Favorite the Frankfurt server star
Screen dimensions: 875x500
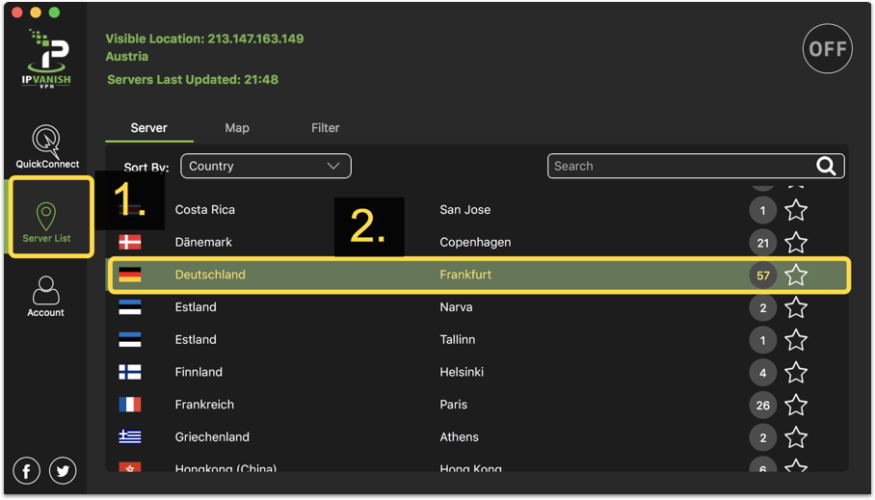796,275
